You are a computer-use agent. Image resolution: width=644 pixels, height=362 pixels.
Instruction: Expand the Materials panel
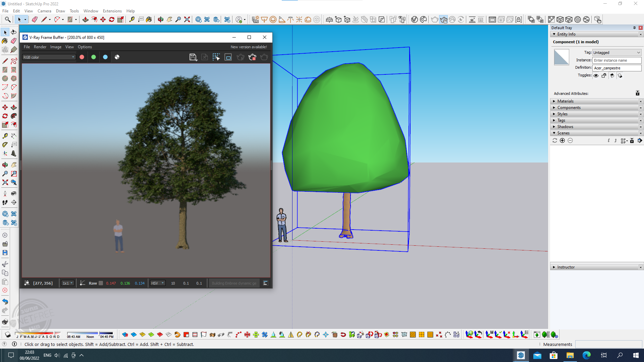[565, 101]
